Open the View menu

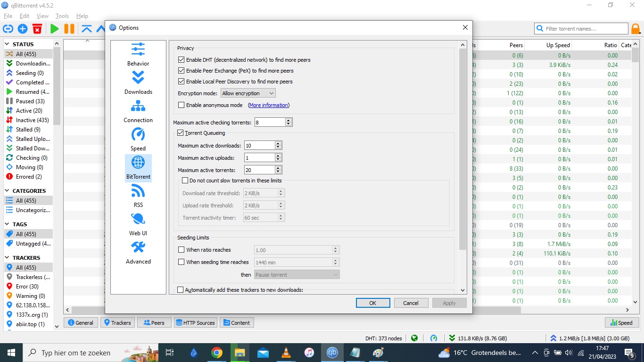coord(42,16)
